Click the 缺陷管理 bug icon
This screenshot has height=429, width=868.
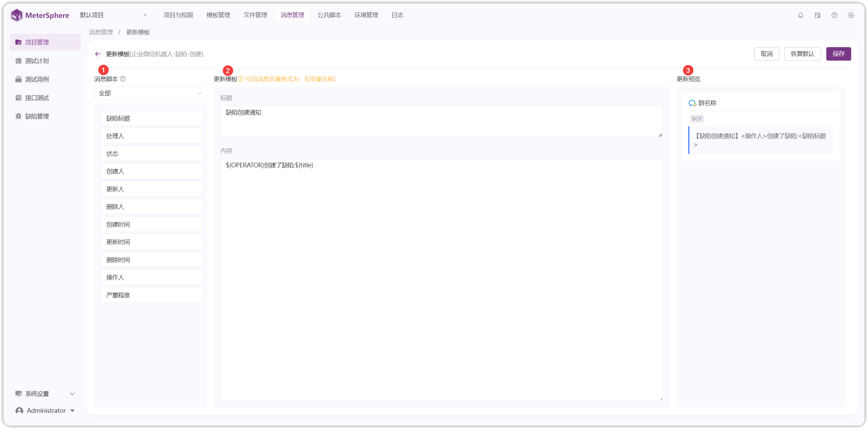(19, 117)
